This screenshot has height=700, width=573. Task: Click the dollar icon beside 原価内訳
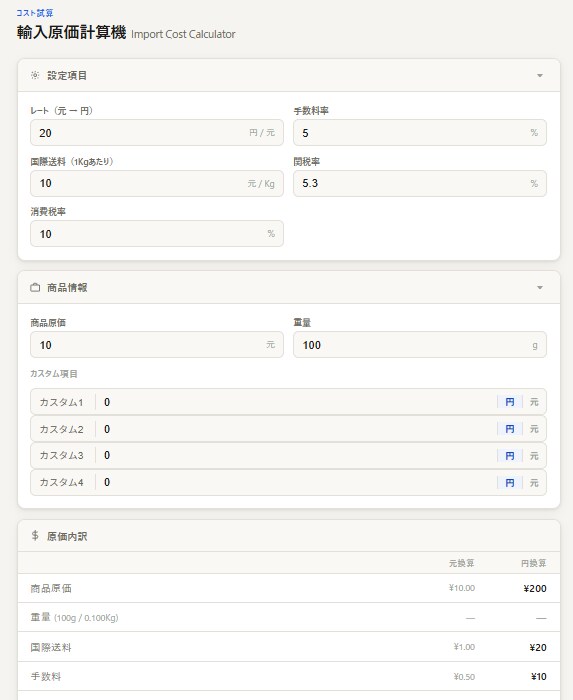click(x=35, y=535)
